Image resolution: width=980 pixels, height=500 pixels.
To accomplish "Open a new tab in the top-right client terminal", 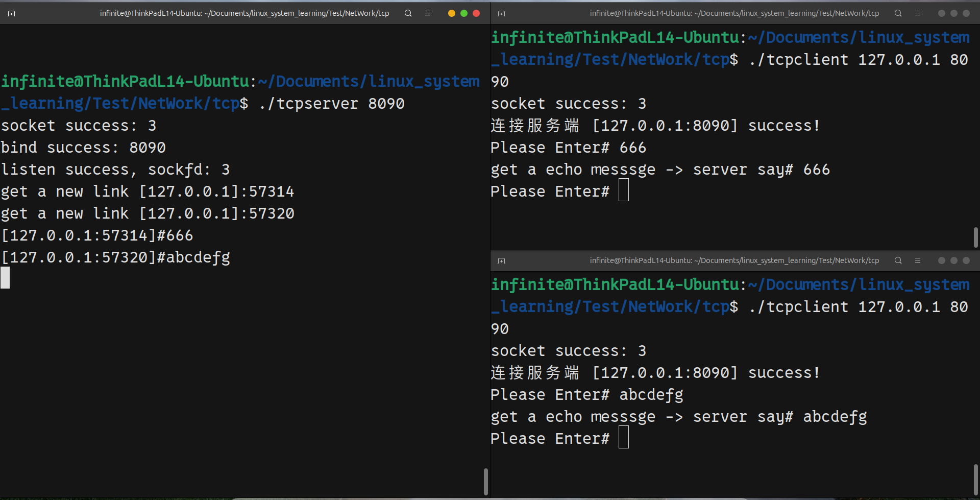I will coord(501,14).
